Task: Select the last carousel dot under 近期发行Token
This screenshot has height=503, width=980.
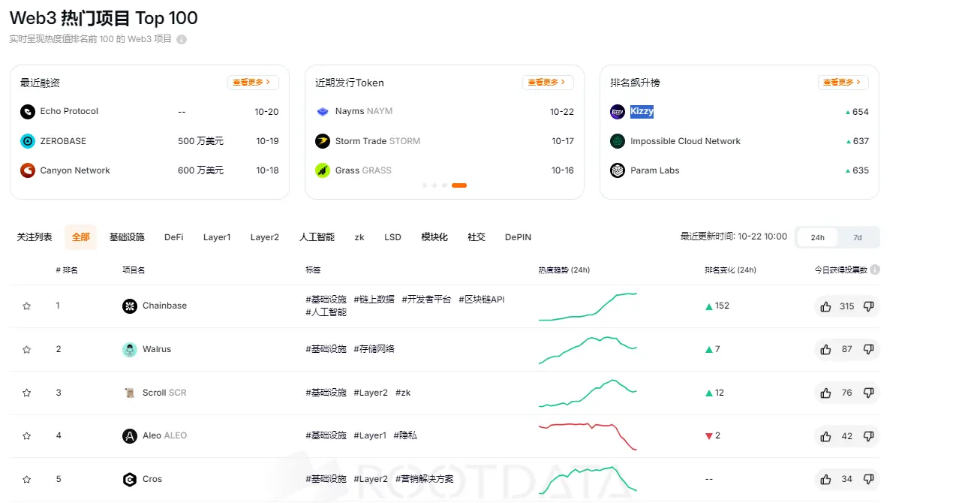Action: pyautogui.click(x=458, y=185)
